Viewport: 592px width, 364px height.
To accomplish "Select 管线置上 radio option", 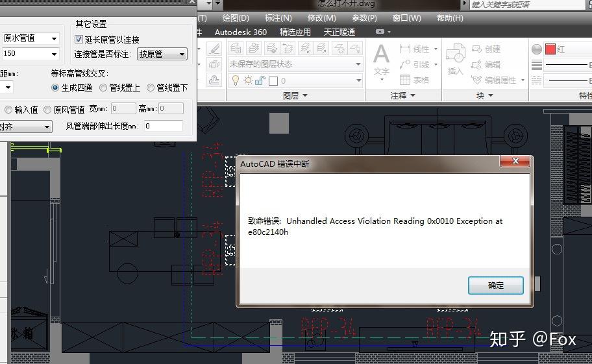I will 103,88.
